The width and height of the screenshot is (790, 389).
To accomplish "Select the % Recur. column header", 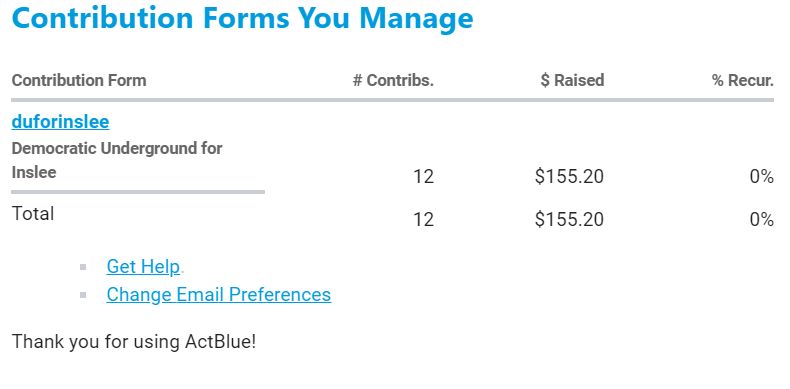I will click(743, 80).
